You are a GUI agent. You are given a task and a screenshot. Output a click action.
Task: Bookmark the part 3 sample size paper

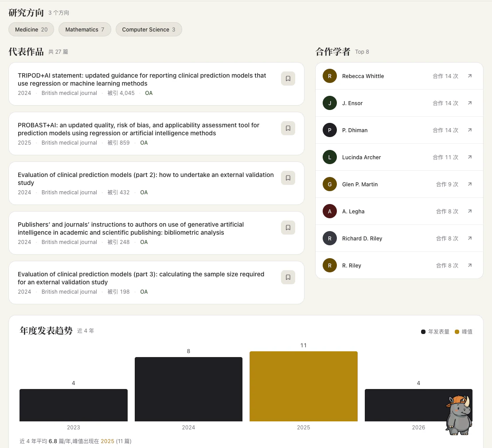click(288, 277)
